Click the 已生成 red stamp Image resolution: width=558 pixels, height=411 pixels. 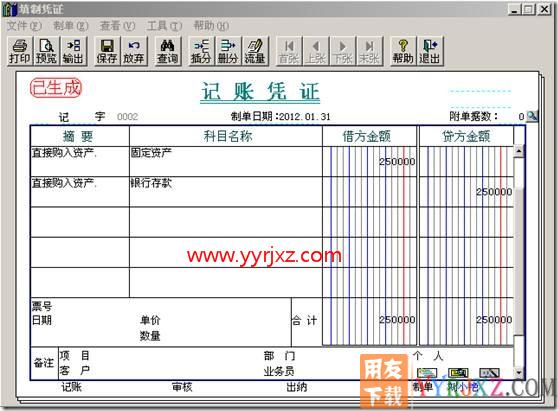pos(56,88)
